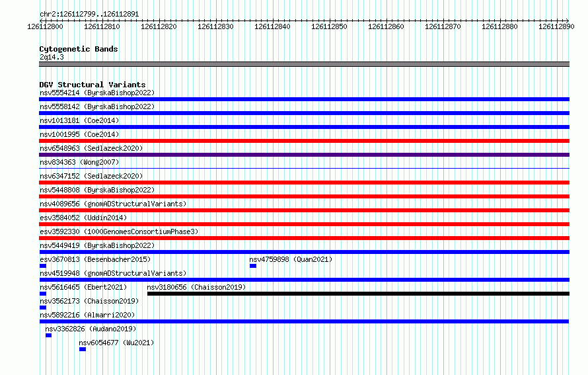
Task: Click the chr2:126112799..126112891 region label
Action: pyautogui.click(x=89, y=14)
